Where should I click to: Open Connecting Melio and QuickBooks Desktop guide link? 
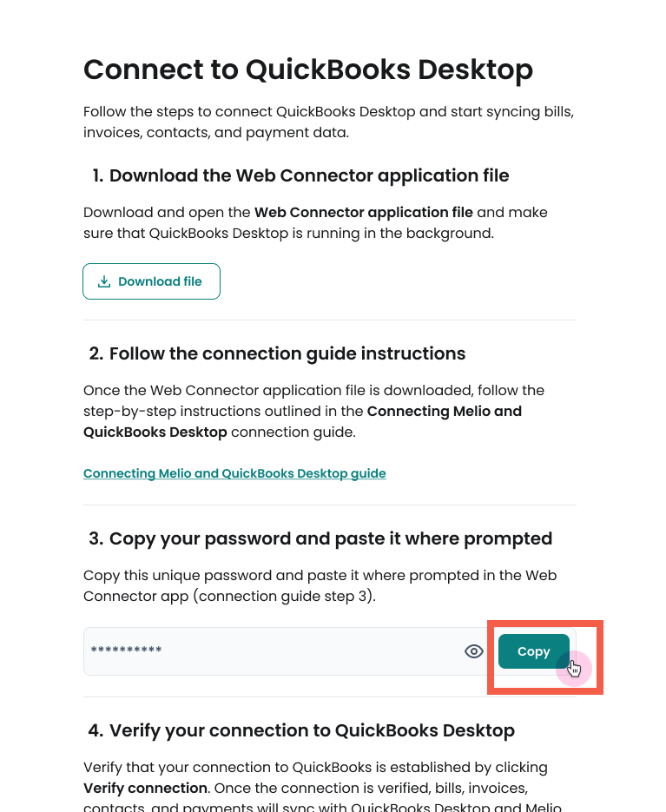(x=234, y=473)
